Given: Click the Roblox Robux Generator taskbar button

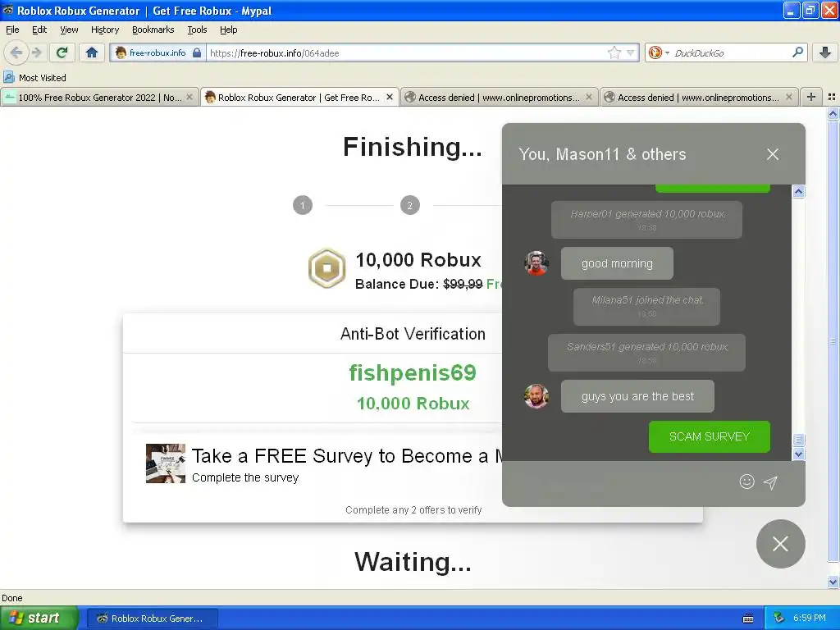Looking at the screenshot, I should click(152, 619).
